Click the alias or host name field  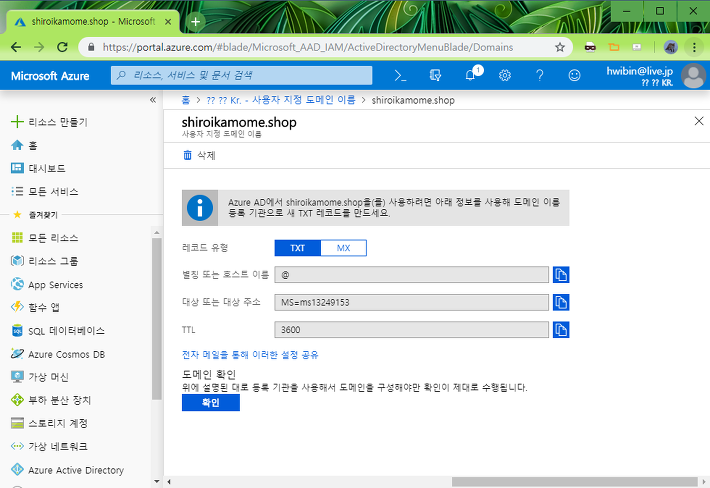[x=411, y=275]
